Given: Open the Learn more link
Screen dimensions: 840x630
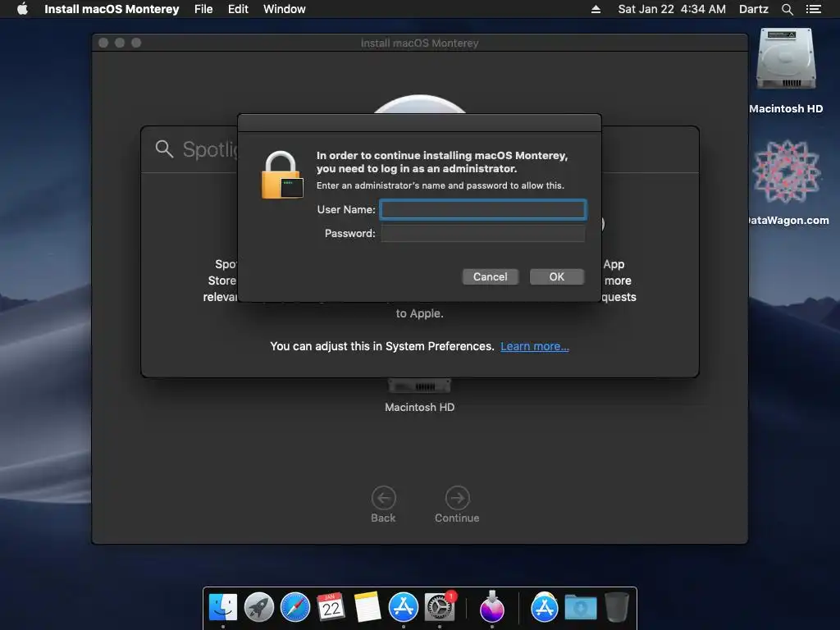Looking at the screenshot, I should coord(535,347).
